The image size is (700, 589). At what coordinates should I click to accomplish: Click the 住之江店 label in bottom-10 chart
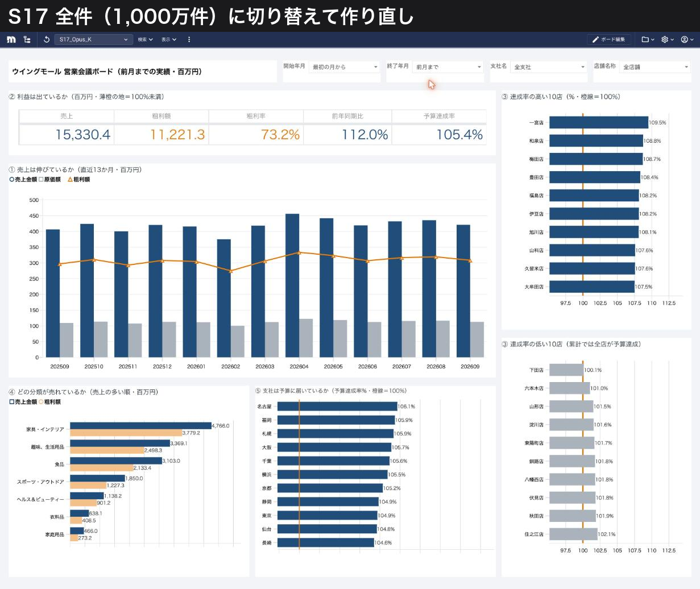[x=534, y=534]
